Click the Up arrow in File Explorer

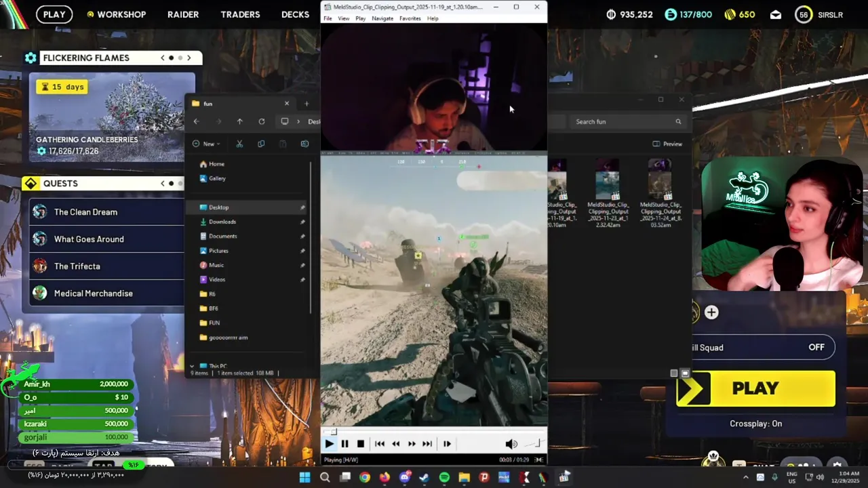pos(239,121)
